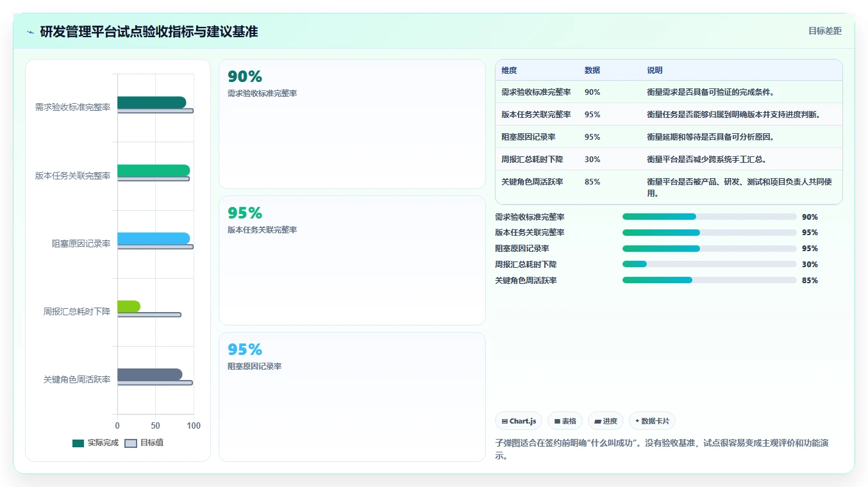Click the green 95% card for 版本任务关联完整率
868x487 pixels.
click(352, 260)
